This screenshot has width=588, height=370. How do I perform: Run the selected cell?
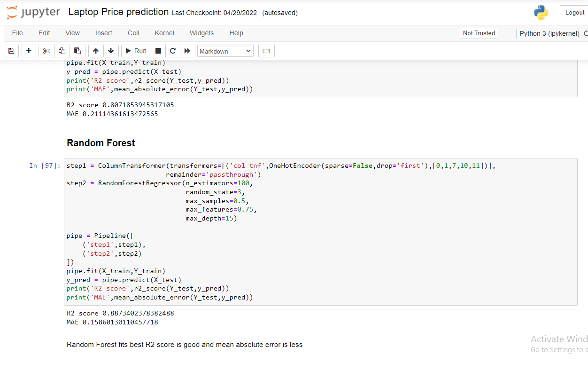point(136,51)
